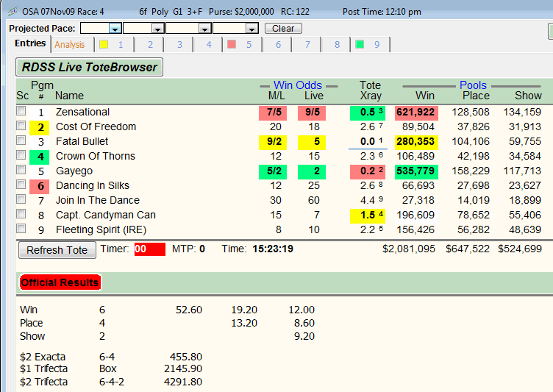Click Zensational's 9/5 live odds cell

(311, 113)
